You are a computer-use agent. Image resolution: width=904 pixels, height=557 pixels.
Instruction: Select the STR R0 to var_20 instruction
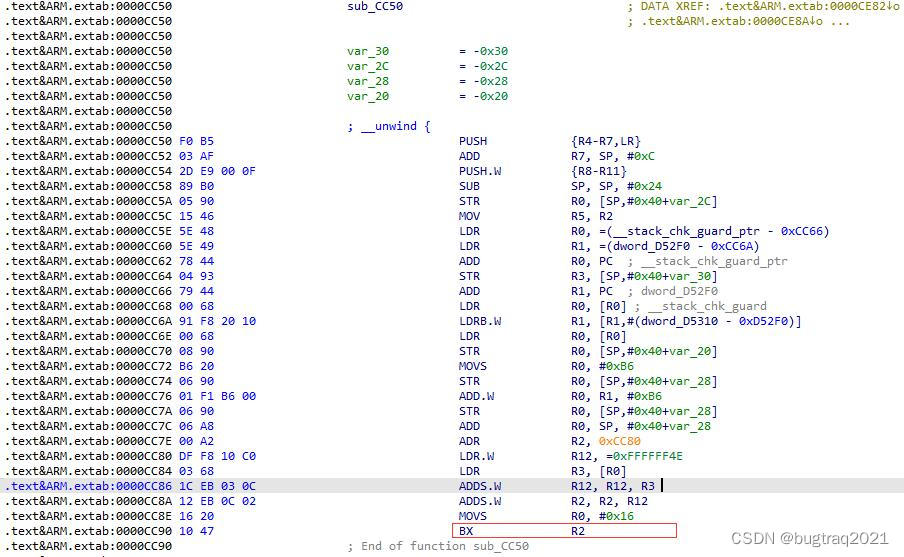[588, 351]
